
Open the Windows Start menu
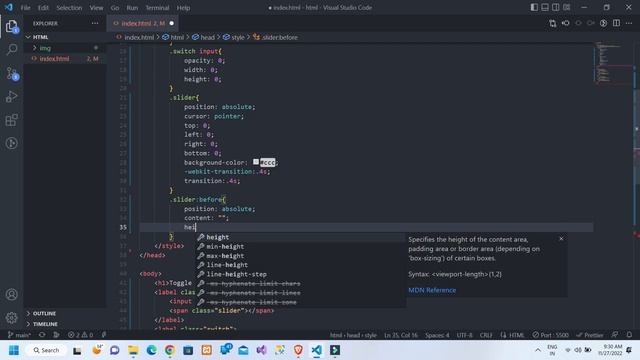click(x=14, y=350)
